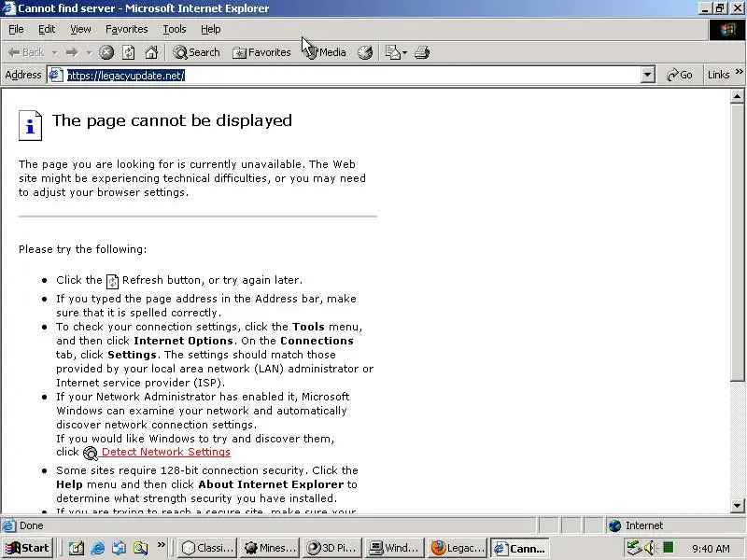The image size is (747, 560).
Task: Open the Search pane from toolbar
Action: pyautogui.click(x=196, y=52)
